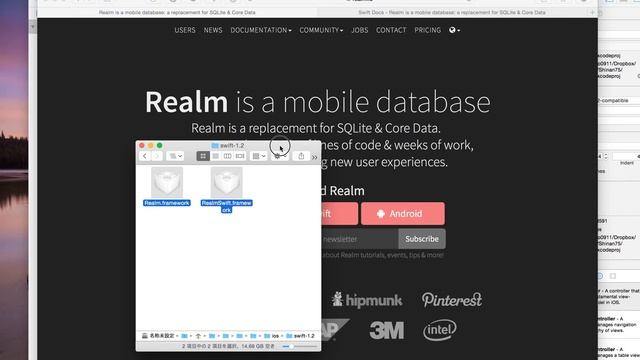Screen dimensions: 640x360
Task: Click the swift-1.2 folder in path bar
Action: [300, 336]
